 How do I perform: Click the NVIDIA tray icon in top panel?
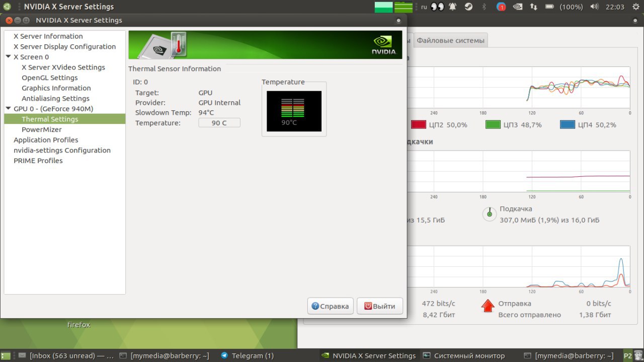[517, 7]
